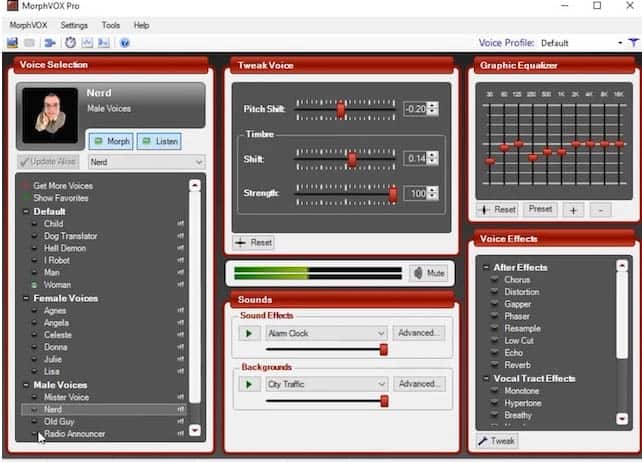Click the equalizer minus button
642x462 pixels.
[601, 210]
